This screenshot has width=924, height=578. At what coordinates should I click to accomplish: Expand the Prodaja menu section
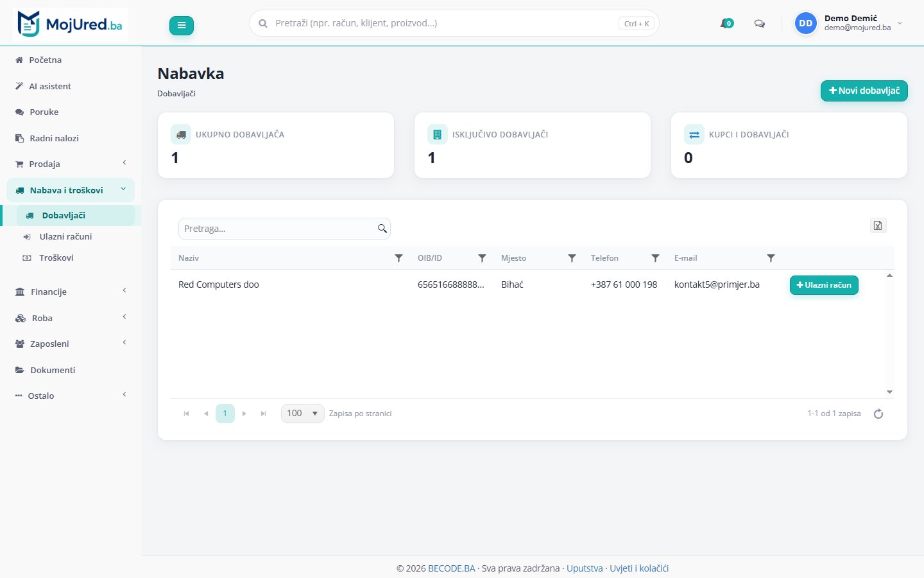pos(71,164)
